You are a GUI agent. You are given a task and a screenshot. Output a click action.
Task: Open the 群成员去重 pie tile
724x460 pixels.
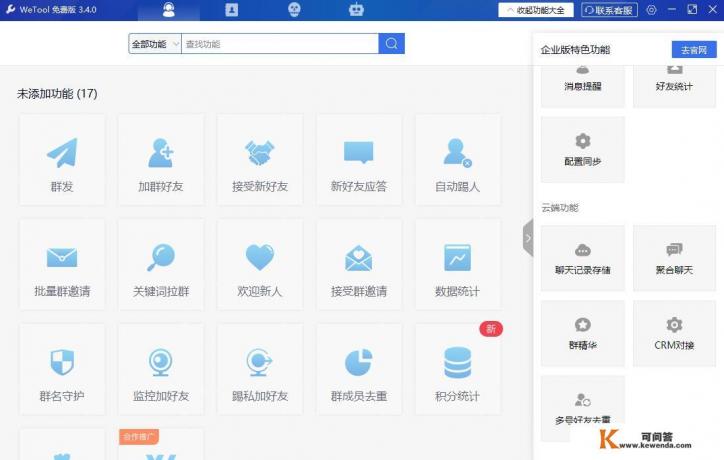[359, 369]
